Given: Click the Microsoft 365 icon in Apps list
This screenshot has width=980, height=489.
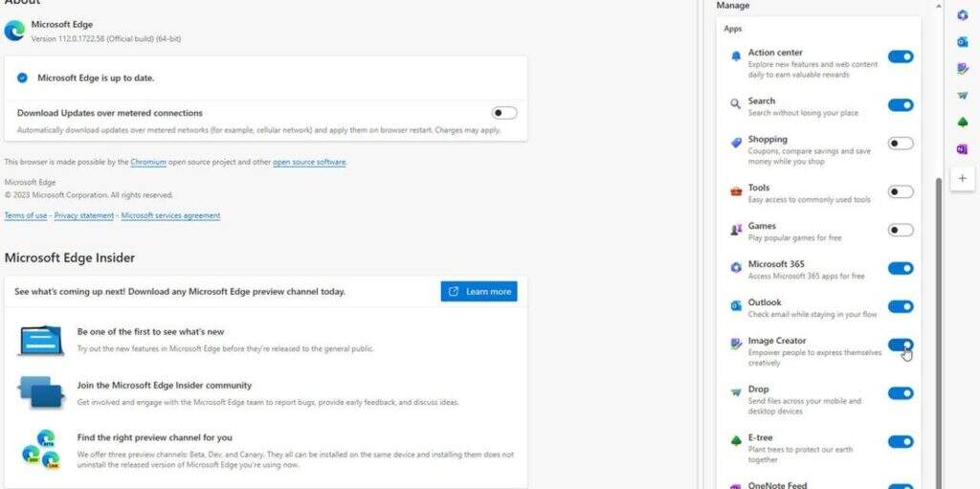Looking at the screenshot, I should point(736,268).
